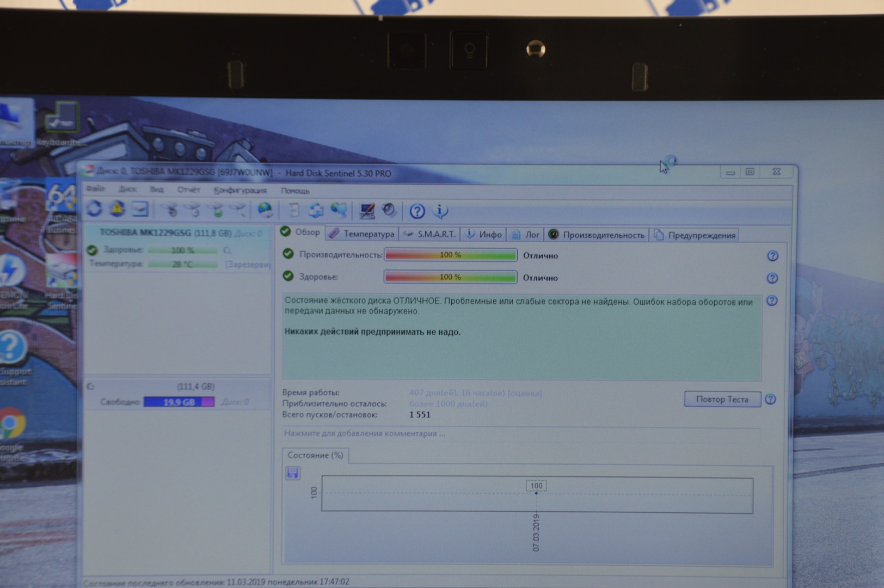Click the 19.9 GB free space bar
884x588 pixels.
(x=179, y=402)
